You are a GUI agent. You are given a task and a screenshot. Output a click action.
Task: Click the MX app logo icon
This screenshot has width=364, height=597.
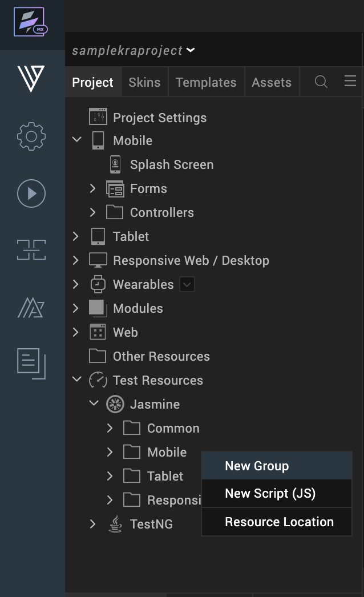[31, 23]
